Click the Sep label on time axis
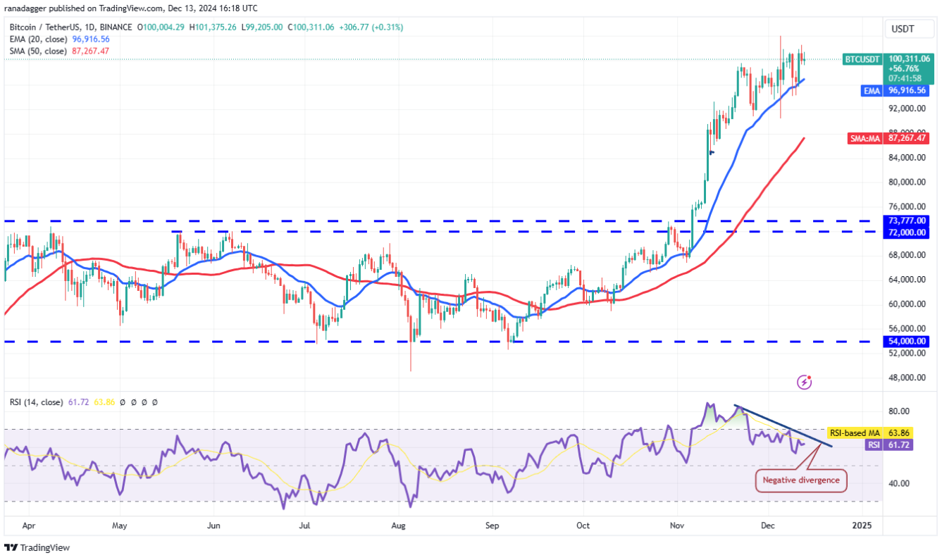This screenshot has width=942, height=560. [x=492, y=525]
